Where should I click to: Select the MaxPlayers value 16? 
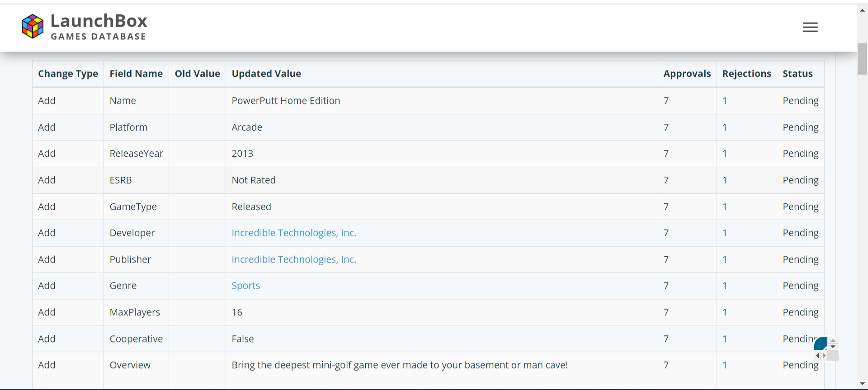pos(237,312)
